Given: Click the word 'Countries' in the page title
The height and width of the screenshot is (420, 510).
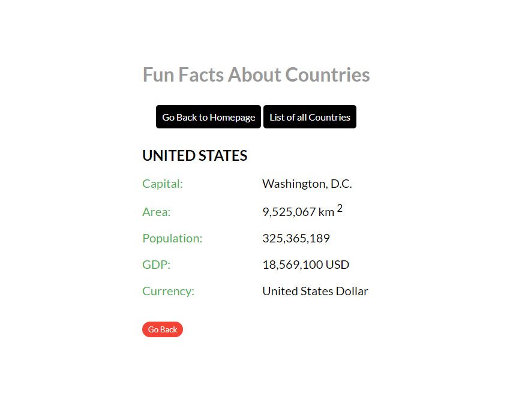Looking at the screenshot, I should tap(328, 75).
